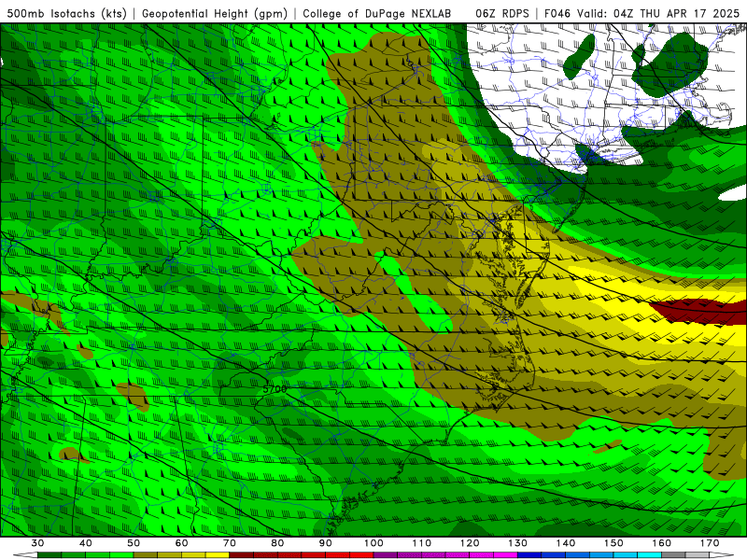The width and height of the screenshot is (747, 560).
Task: Select the dark red swatch starting at 70
Action: tap(242, 555)
